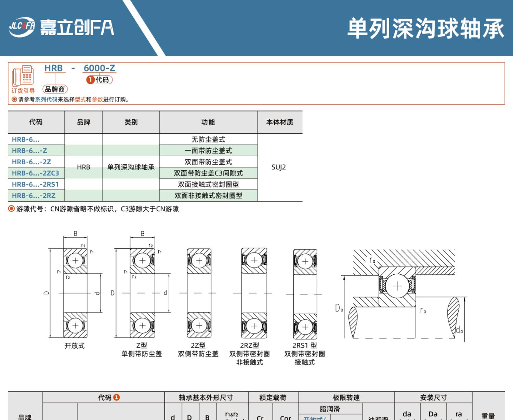Image resolution: width=513 pixels, height=420 pixels.
Task: Click the 非接触式 caption under the 2RZ diagram
Action: coord(250,362)
